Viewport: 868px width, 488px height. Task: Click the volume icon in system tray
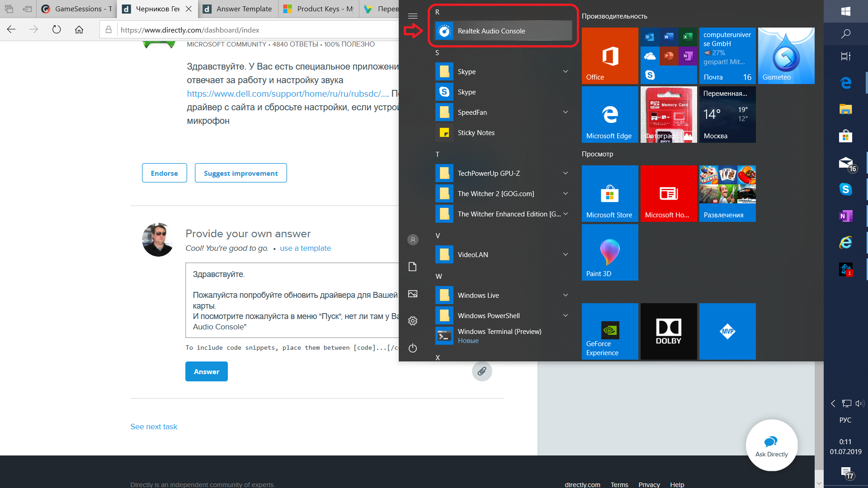(x=859, y=404)
